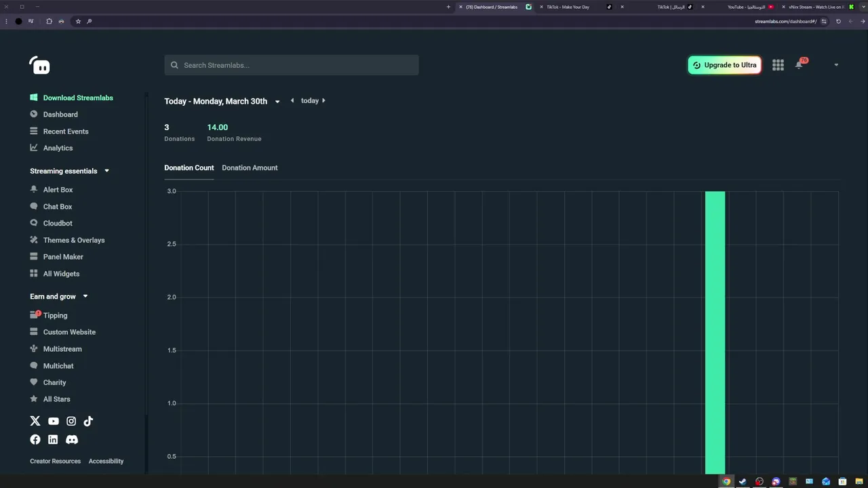Open Cloudbot in the sidebar
The height and width of the screenshot is (488, 868).
pos(58,223)
